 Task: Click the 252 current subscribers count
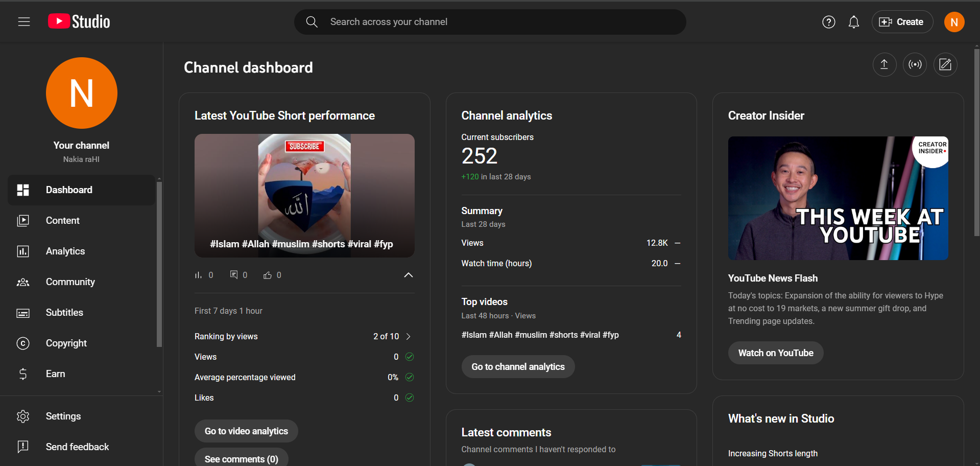tap(479, 156)
